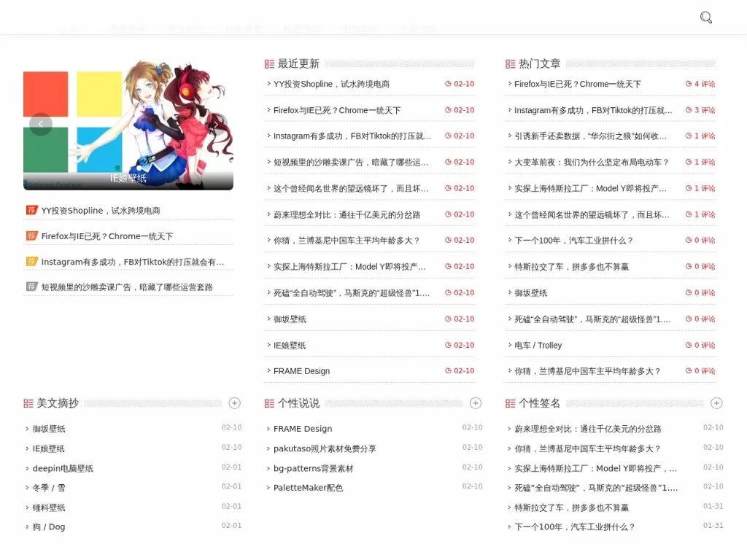Open 电车 / Trolley in 热门文章
The width and height of the screenshot is (747, 560).
point(538,345)
